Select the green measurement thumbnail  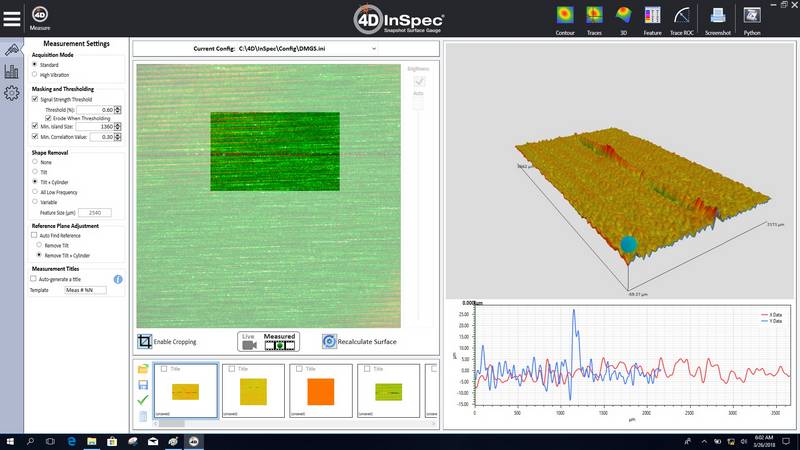(388, 391)
